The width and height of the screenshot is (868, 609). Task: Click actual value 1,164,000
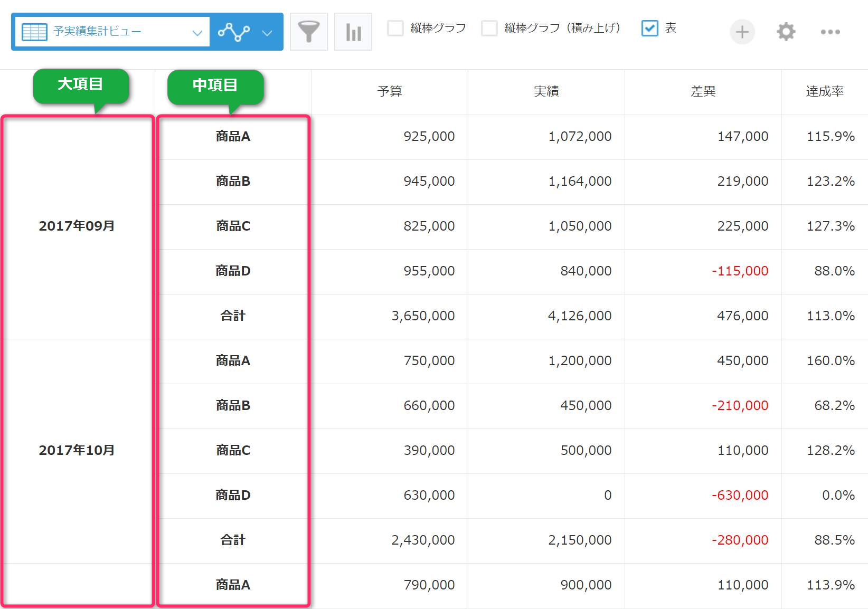(x=580, y=182)
